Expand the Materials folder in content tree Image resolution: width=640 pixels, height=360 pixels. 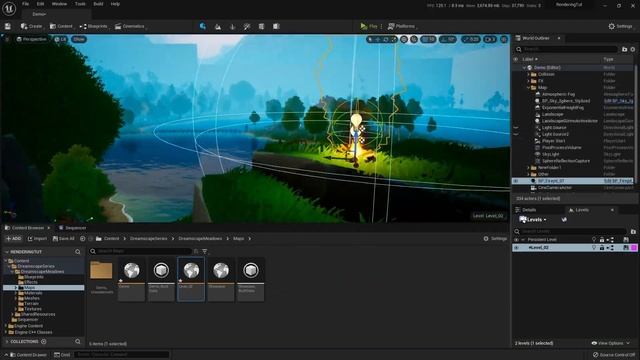16,293
